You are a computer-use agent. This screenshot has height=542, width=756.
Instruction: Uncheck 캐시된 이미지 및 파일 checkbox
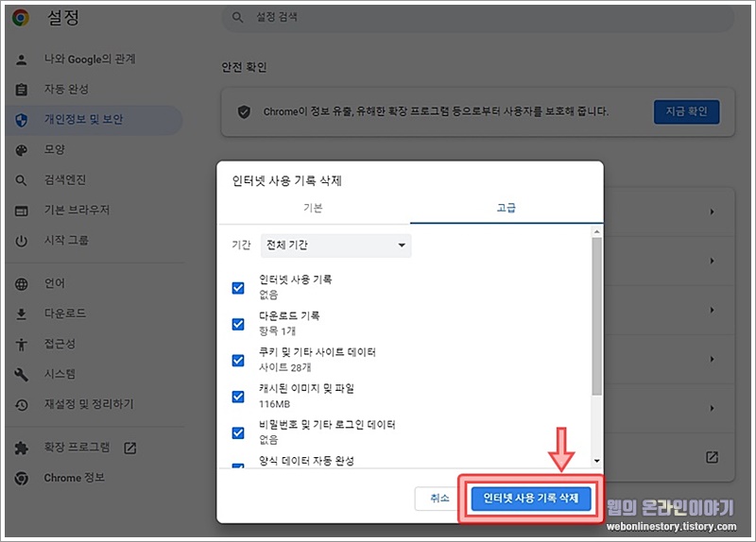(238, 397)
